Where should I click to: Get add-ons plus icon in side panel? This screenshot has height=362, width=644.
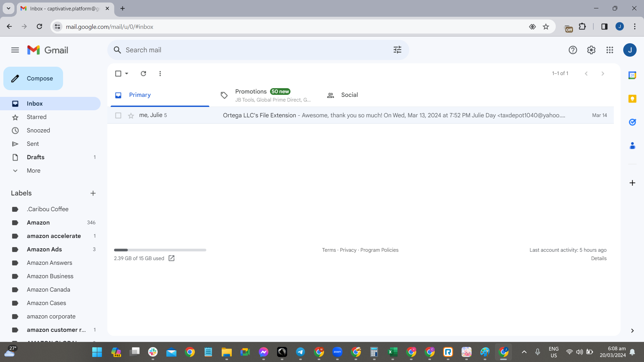click(x=632, y=183)
